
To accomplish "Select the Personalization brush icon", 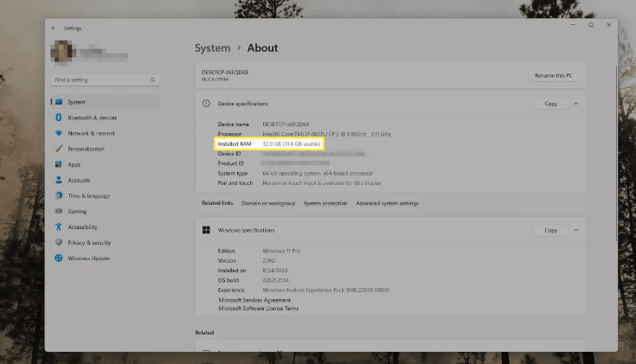I will pyautogui.click(x=59, y=149).
